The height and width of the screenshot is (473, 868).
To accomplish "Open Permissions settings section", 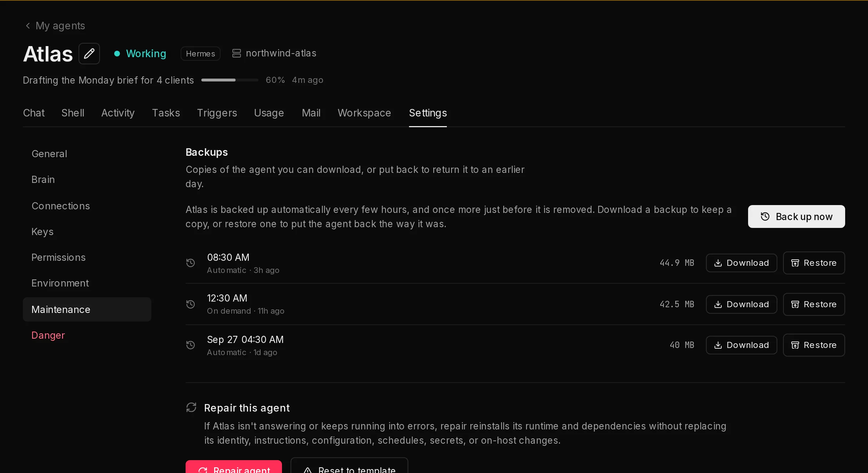I will [87, 257].
